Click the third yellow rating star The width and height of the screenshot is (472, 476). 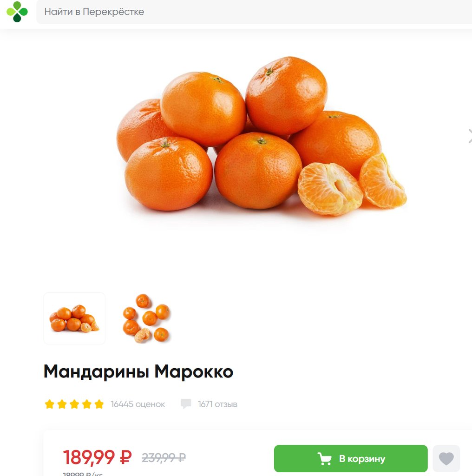(74, 404)
